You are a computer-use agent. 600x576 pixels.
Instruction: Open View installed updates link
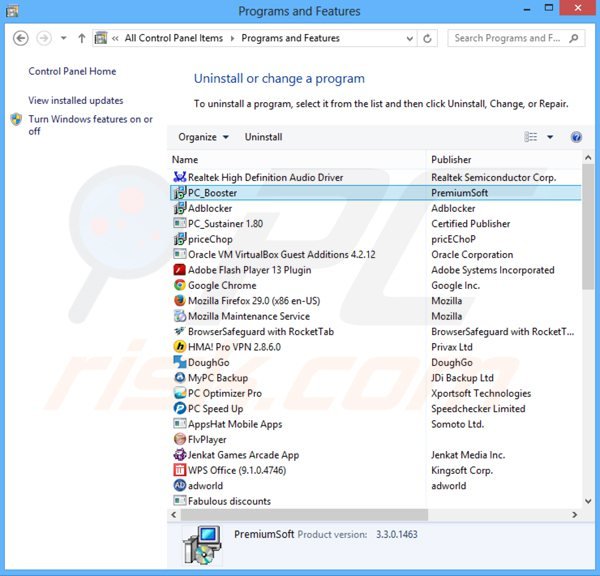(x=76, y=100)
